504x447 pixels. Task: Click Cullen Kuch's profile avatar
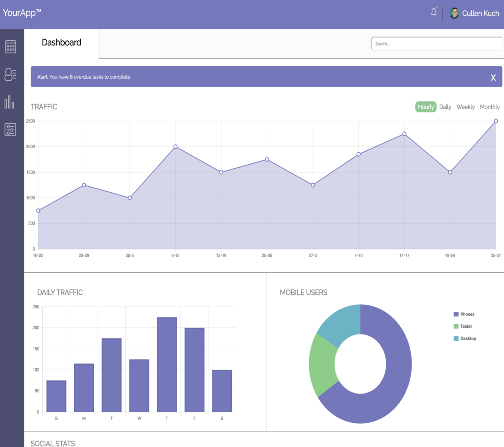tap(454, 13)
